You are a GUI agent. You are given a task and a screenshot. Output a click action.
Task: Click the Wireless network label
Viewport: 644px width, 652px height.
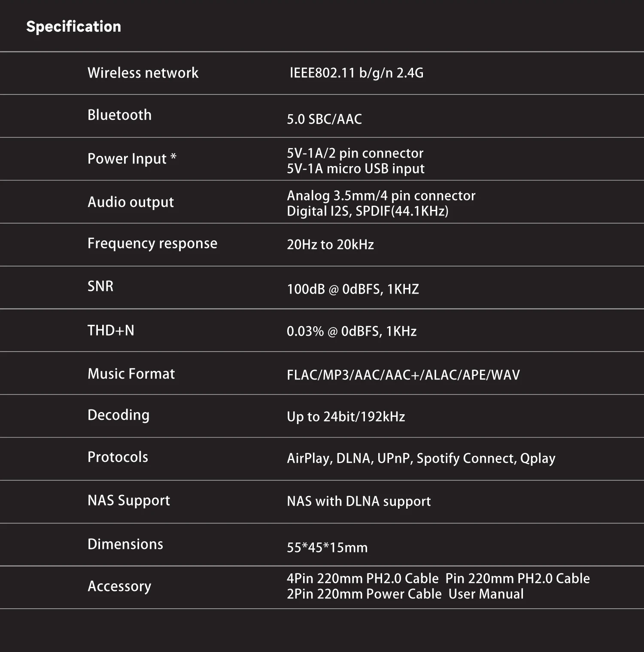click(143, 73)
